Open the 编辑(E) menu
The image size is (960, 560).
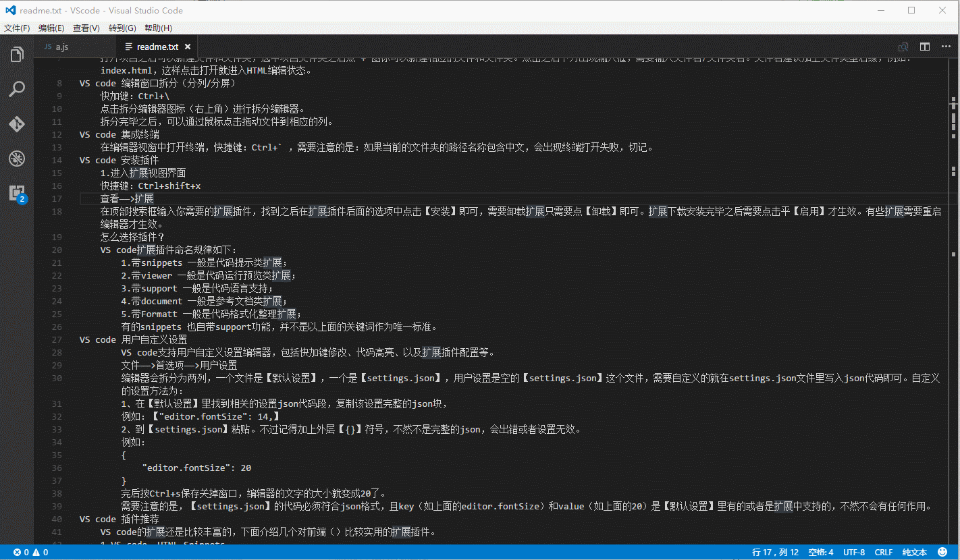coord(51,28)
